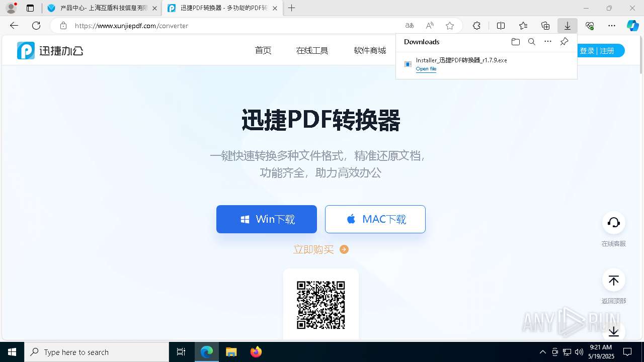Open the Favorites list
The image size is (644, 362).
click(523, 26)
